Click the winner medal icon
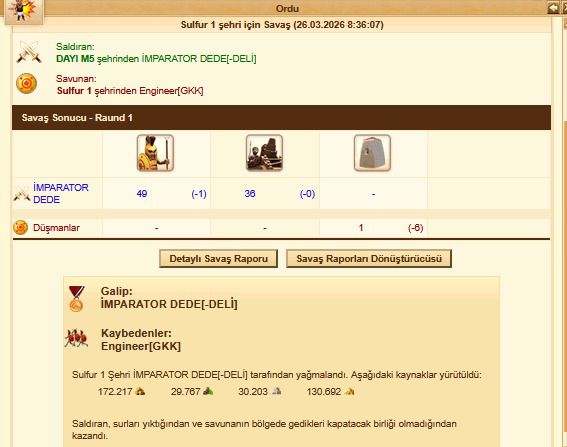Screen dimensions: 567x447 point(76,299)
